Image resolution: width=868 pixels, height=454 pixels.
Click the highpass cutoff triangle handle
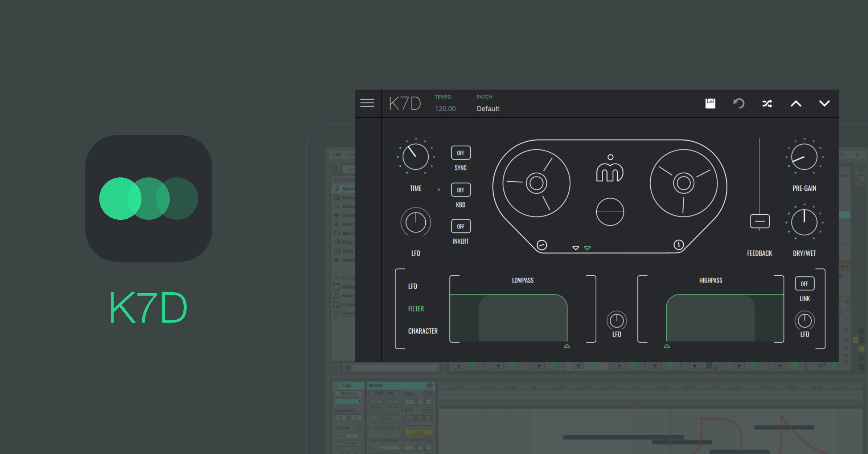point(667,346)
